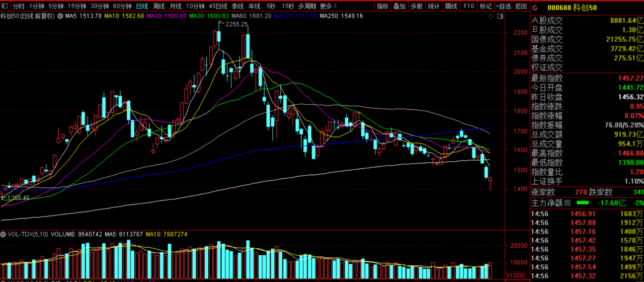This screenshot has width=644, height=282.
Task: Click the panel icon left of 分时
Action: click(x=5, y=7)
